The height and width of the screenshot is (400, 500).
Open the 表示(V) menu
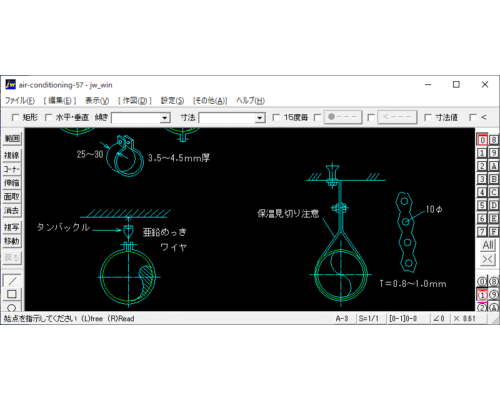pos(97,100)
